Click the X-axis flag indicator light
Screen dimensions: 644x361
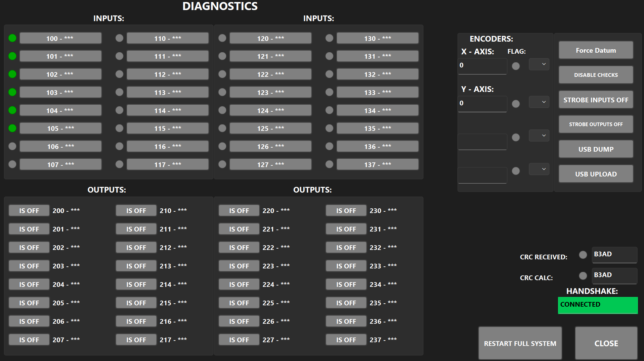pyautogui.click(x=516, y=66)
